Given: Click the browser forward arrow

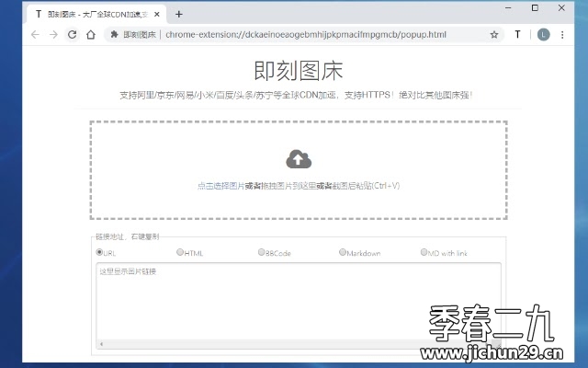Looking at the screenshot, I should 53,35.
